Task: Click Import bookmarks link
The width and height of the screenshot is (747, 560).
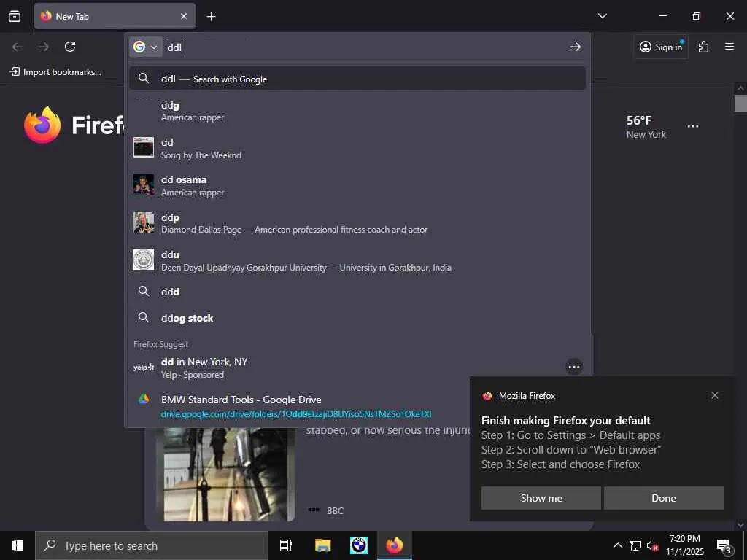Action: coord(55,72)
